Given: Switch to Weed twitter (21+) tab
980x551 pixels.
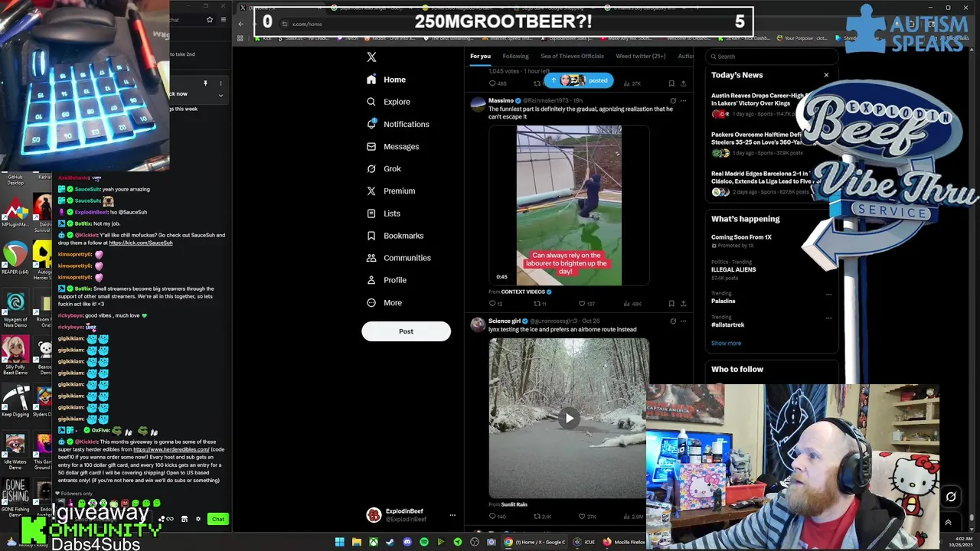Looking at the screenshot, I should click(641, 56).
